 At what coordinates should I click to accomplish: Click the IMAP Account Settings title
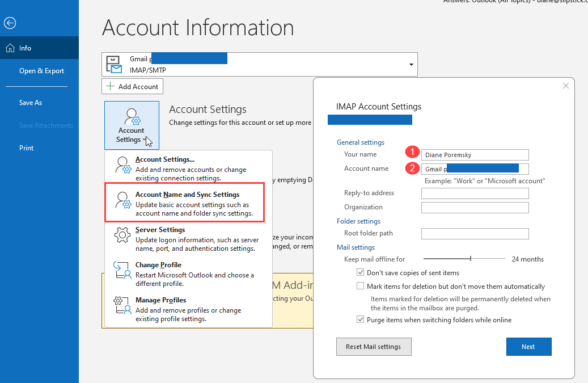pyautogui.click(x=378, y=107)
